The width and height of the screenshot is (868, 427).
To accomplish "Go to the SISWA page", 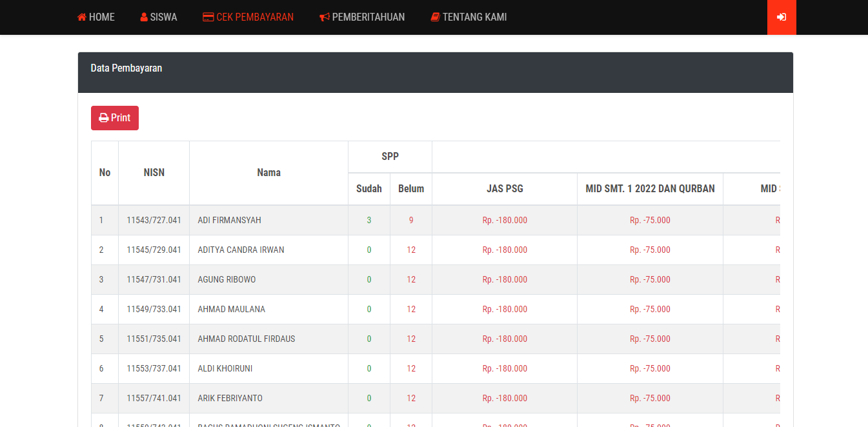I will 163,17.
